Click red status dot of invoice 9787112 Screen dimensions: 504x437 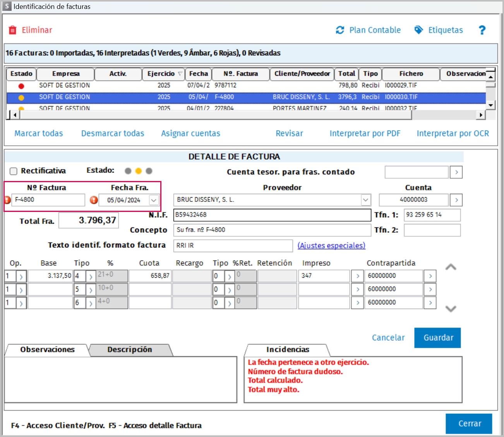point(21,86)
